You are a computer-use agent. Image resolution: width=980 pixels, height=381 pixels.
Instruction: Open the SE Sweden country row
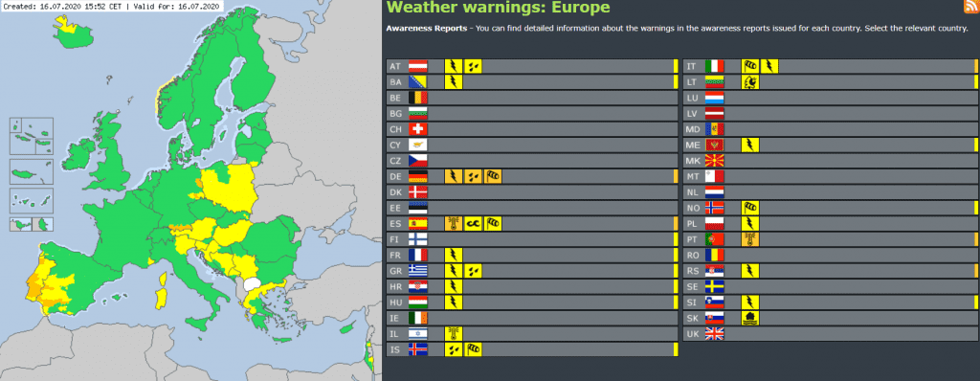point(831,286)
